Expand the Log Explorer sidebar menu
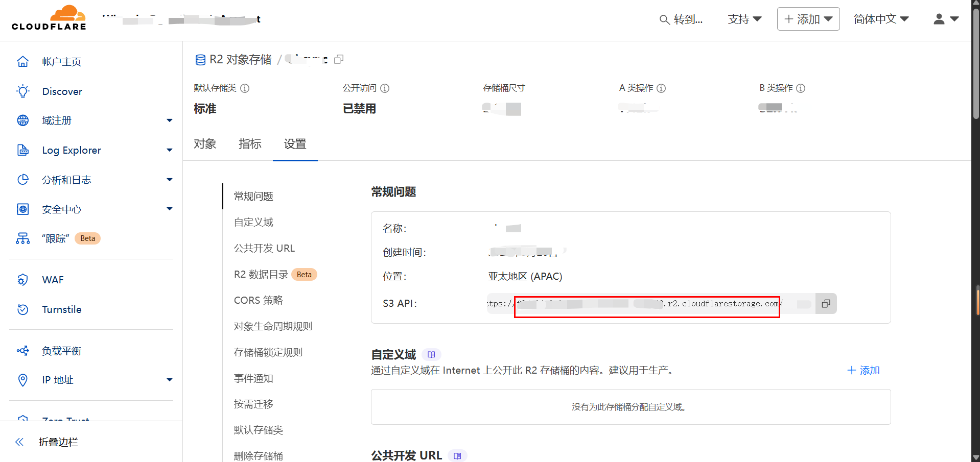Viewport: 980px width, 462px height. click(x=170, y=150)
